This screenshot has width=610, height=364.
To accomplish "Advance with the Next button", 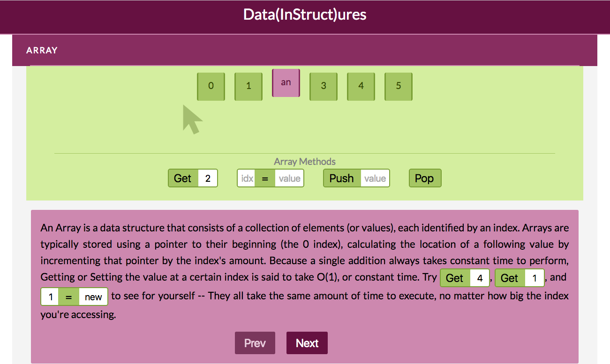I will coord(307,343).
